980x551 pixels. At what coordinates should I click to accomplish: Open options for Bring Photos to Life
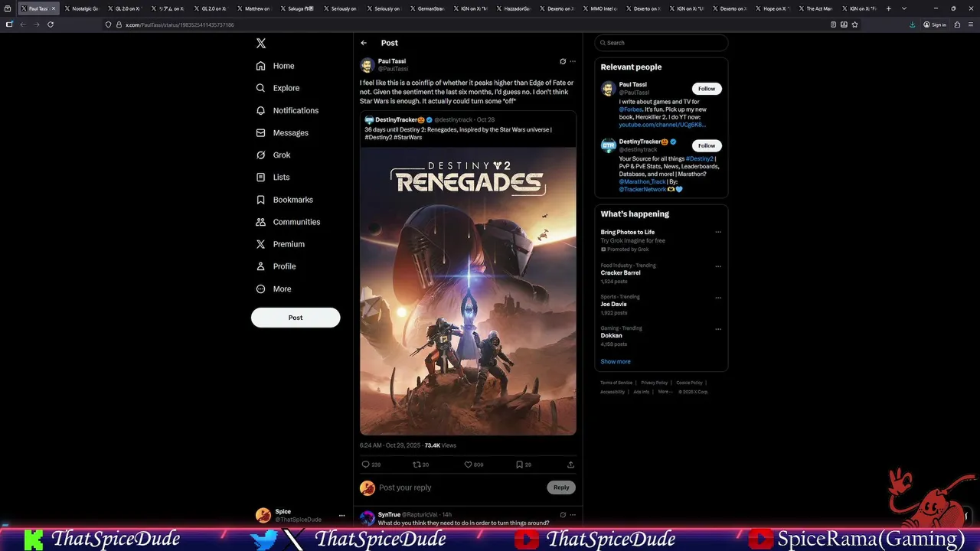[718, 232]
